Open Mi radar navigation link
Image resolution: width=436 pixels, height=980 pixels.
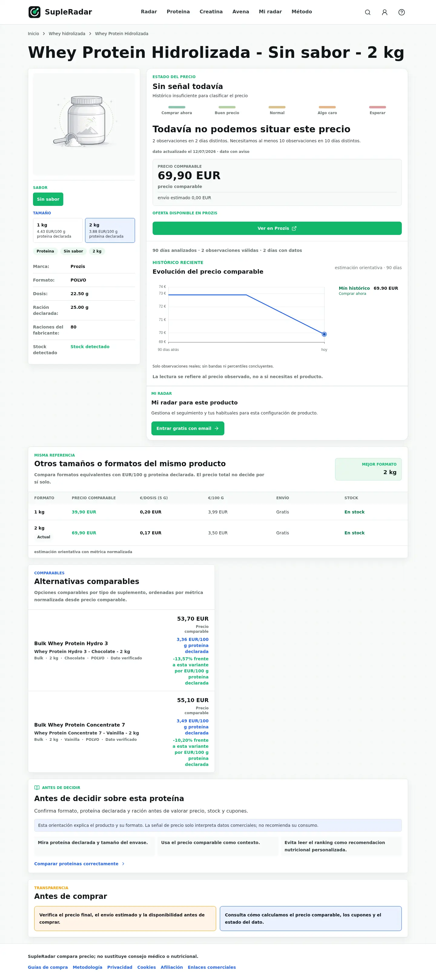click(270, 12)
